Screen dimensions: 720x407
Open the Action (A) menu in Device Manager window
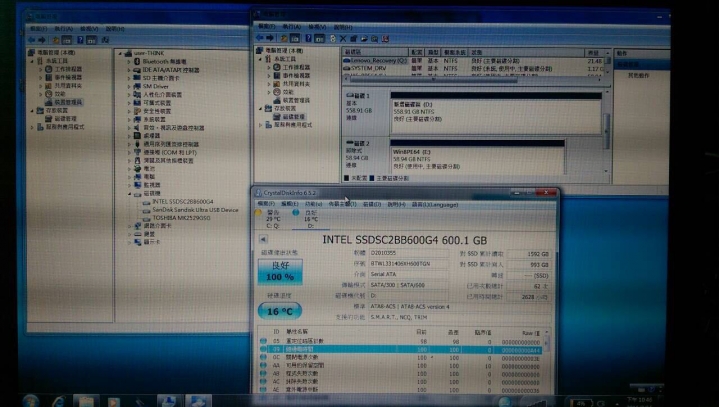[x=63, y=28]
